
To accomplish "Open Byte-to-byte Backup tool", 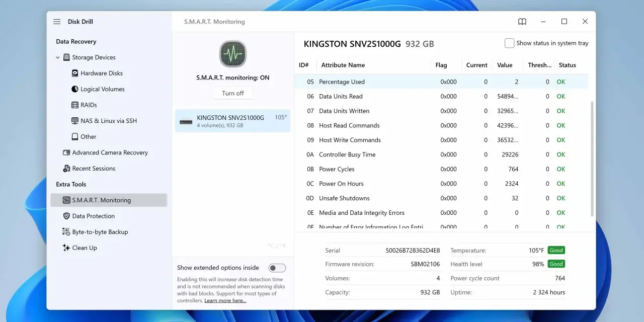I will coord(100,232).
